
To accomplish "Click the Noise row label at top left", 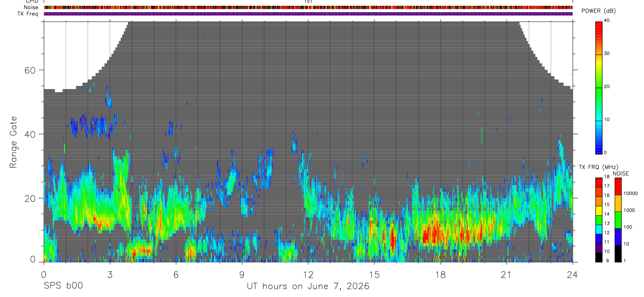I will [x=31, y=7].
